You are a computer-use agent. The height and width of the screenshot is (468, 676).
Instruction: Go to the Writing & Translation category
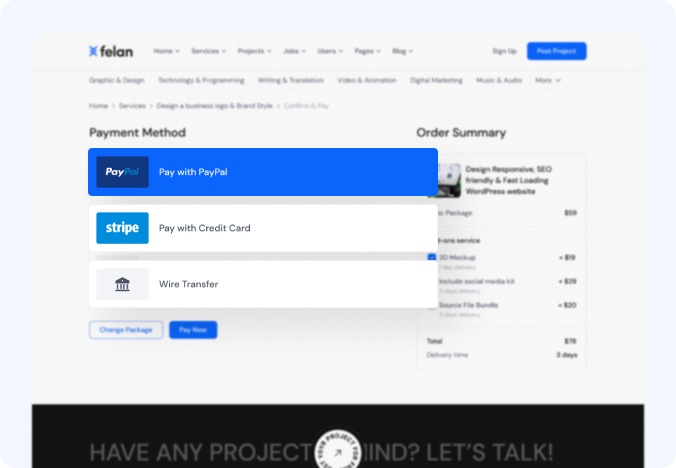pos(291,80)
